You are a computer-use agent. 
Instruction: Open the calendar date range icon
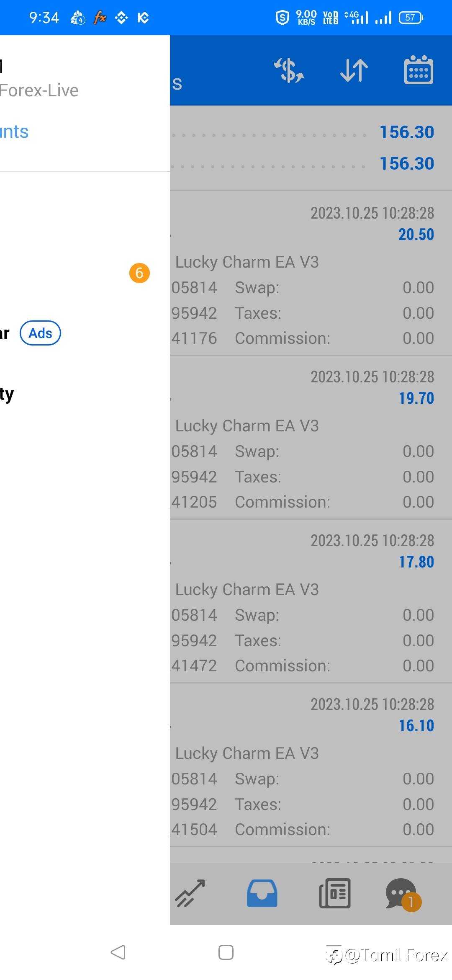(x=418, y=70)
